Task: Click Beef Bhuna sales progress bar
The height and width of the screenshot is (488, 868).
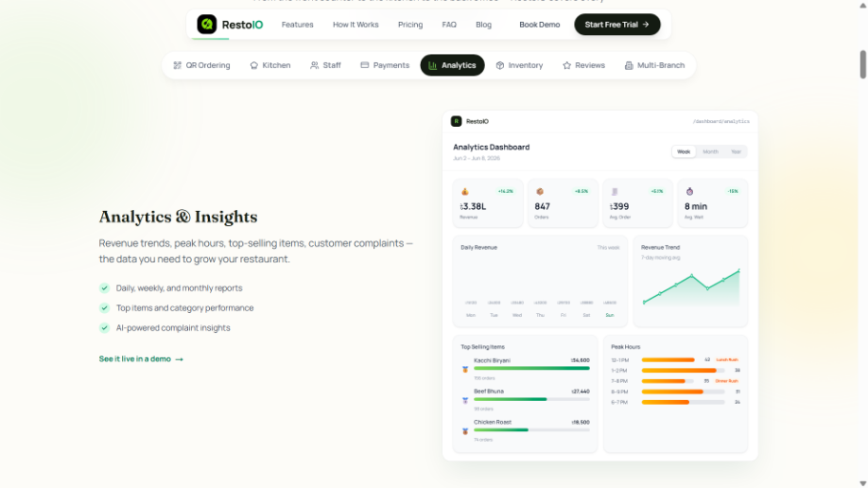Action: pyautogui.click(x=531, y=399)
